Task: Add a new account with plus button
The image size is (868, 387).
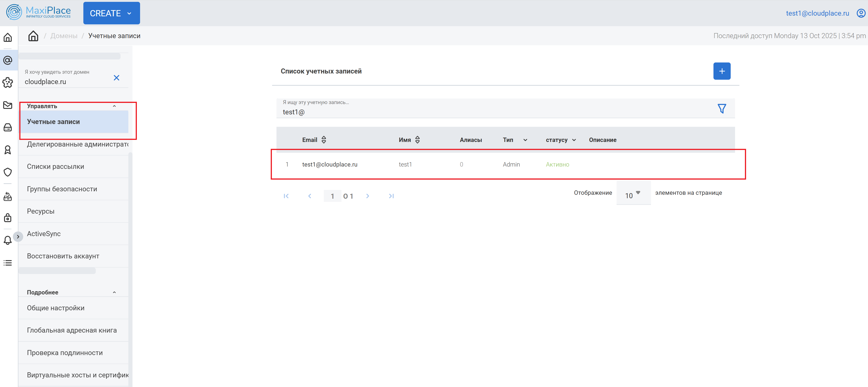Action: click(x=721, y=71)
